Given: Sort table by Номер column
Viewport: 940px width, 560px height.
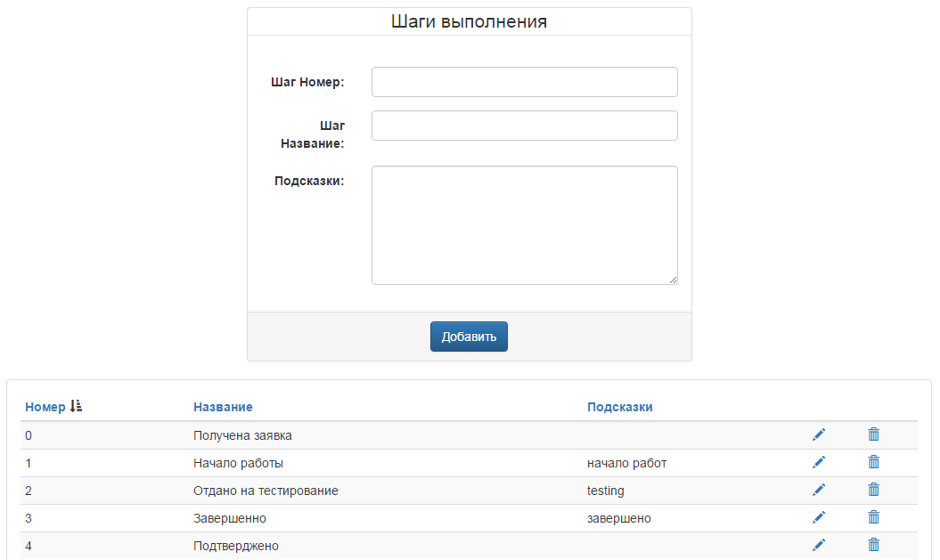Looking at the screenshot, I should coord(45,407).
